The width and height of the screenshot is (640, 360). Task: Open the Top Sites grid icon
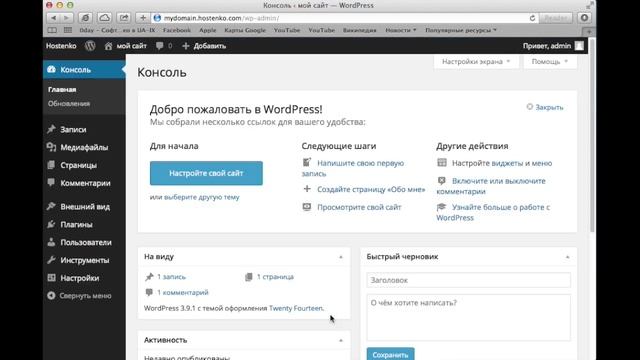pos(68,30)
